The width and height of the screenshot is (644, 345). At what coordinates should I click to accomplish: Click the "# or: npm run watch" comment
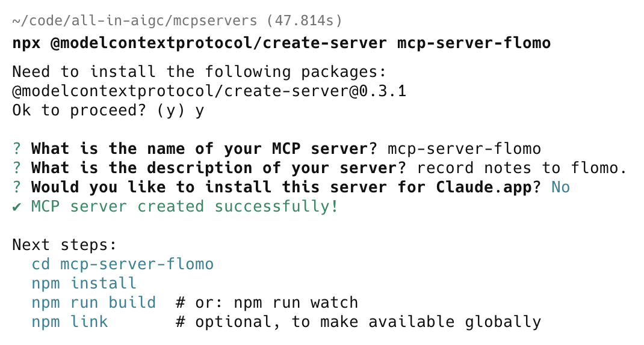pyautogui.click(x=267, y=302)
